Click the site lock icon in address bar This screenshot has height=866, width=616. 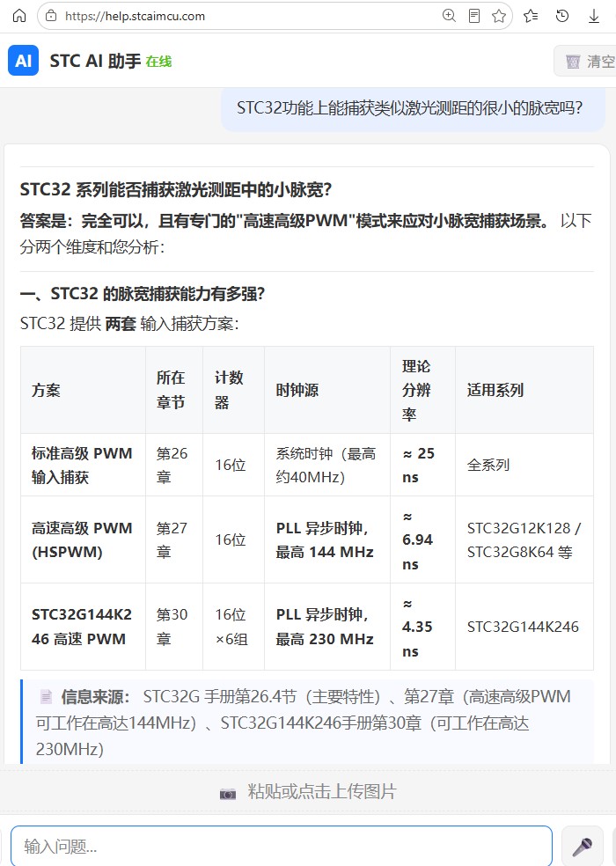coord(51,16)
